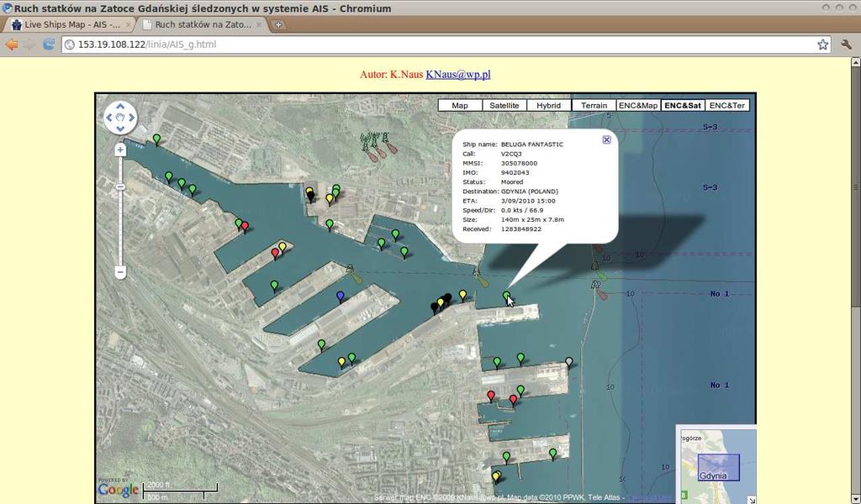This screenshot has width=861, height=504.
Task: Switch map view to Satellite
Action: point(504,105)
